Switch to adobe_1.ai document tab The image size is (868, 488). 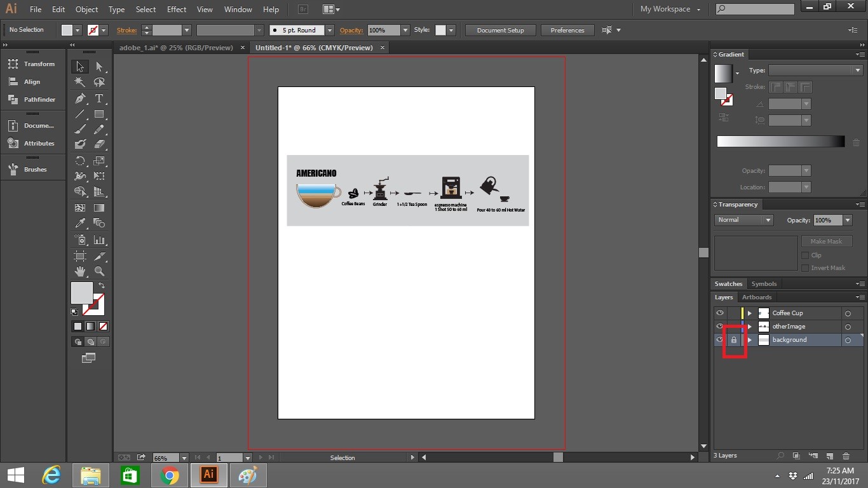(x=176, y=48)
